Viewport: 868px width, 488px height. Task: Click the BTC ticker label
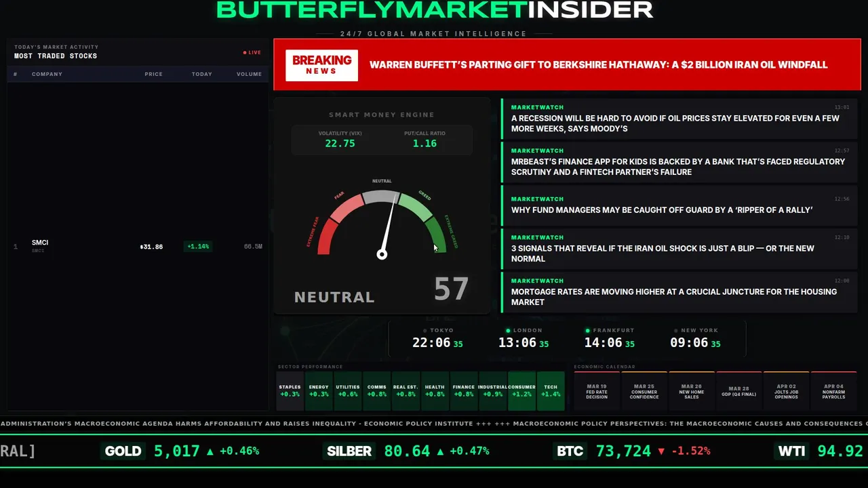[570, 451]
